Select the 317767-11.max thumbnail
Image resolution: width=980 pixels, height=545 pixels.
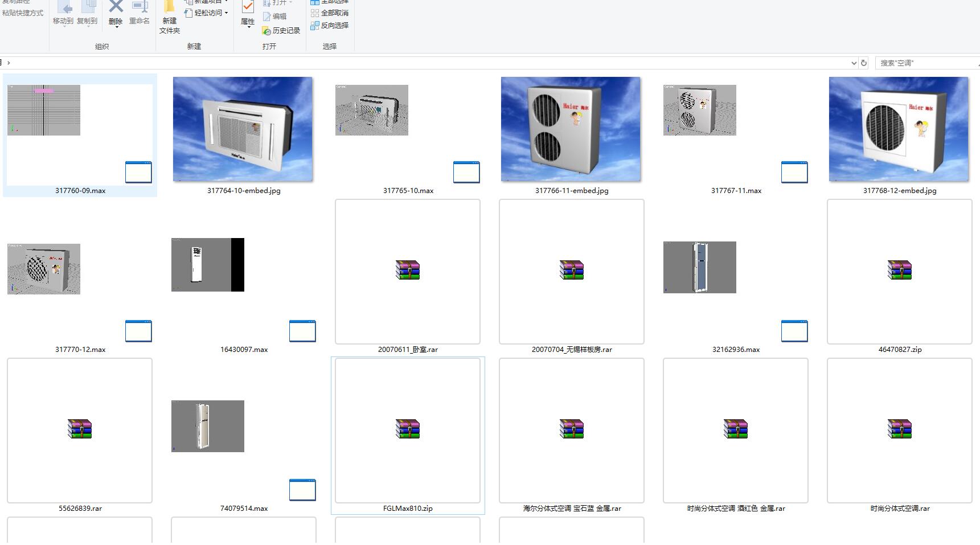point(700,110)
